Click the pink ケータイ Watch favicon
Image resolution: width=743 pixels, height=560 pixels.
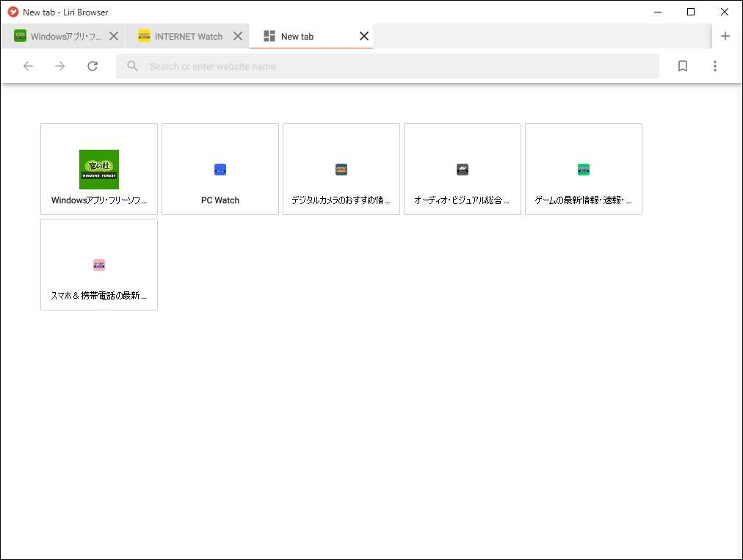tap(99, 264)
